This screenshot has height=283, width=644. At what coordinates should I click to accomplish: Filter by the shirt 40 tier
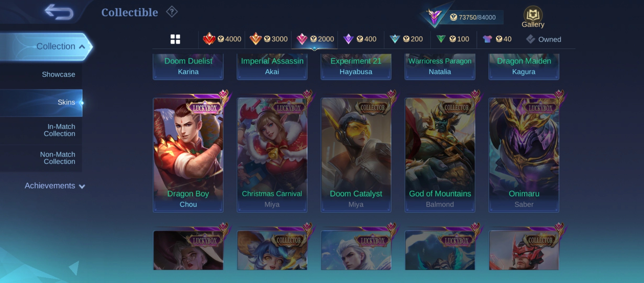click(x=497, y=39)
